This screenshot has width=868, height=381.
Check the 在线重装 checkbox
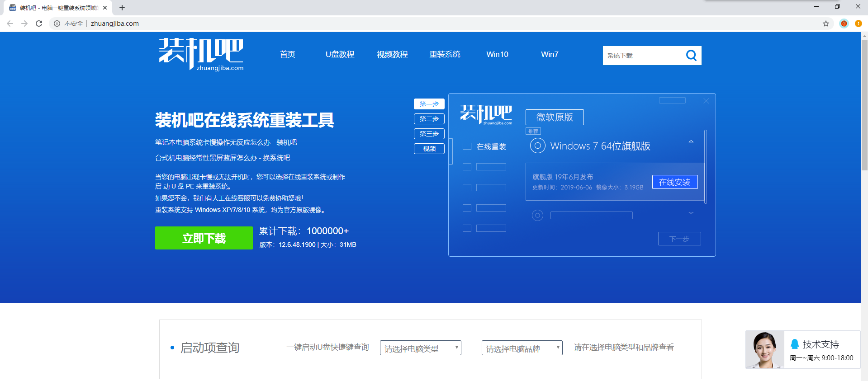(467, 146)
